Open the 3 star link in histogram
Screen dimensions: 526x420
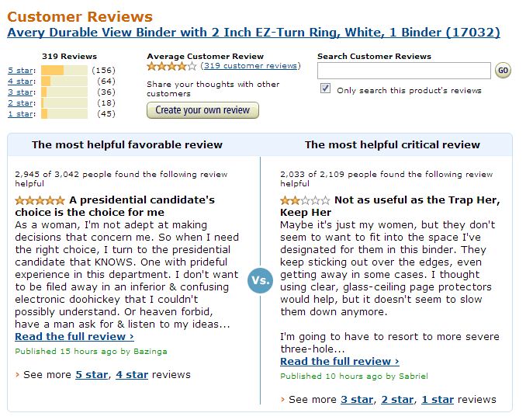tap(20, 92)
